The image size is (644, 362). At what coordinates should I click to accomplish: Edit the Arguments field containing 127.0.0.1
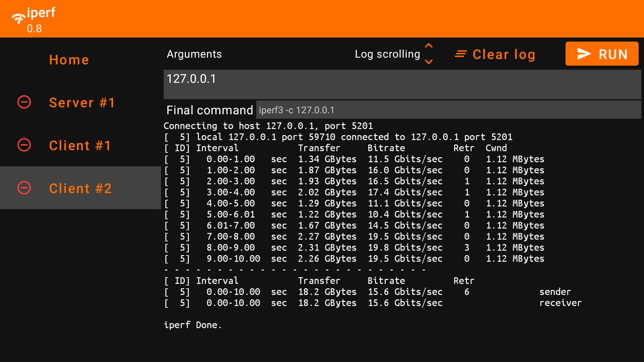402,84
